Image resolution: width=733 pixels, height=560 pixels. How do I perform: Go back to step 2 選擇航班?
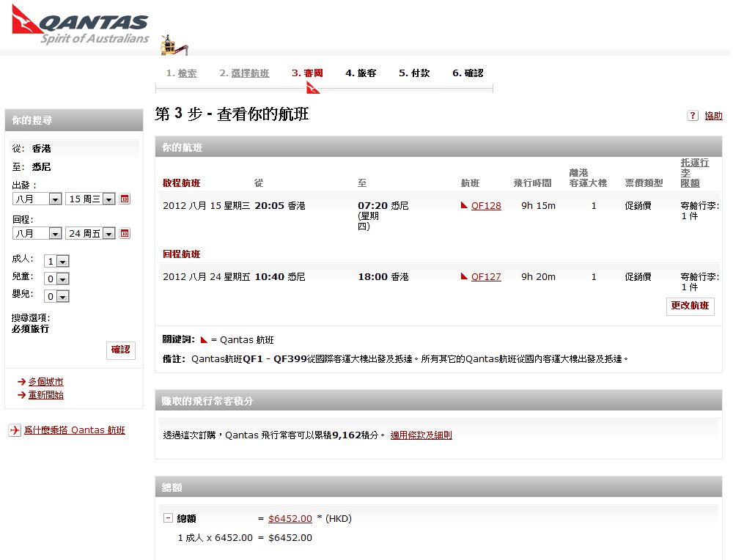tap(244, 73)
